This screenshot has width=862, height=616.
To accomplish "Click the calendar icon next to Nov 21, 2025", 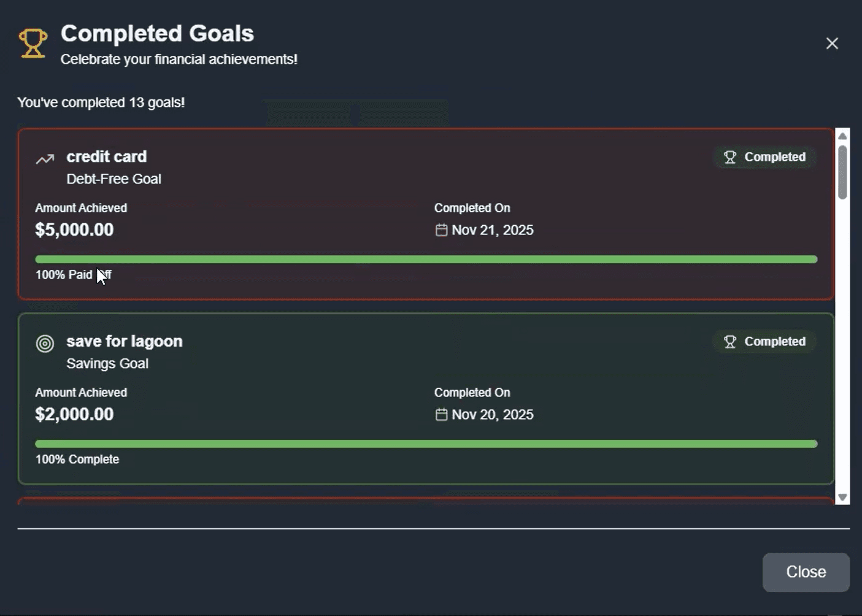I will [x=441, y=229].
